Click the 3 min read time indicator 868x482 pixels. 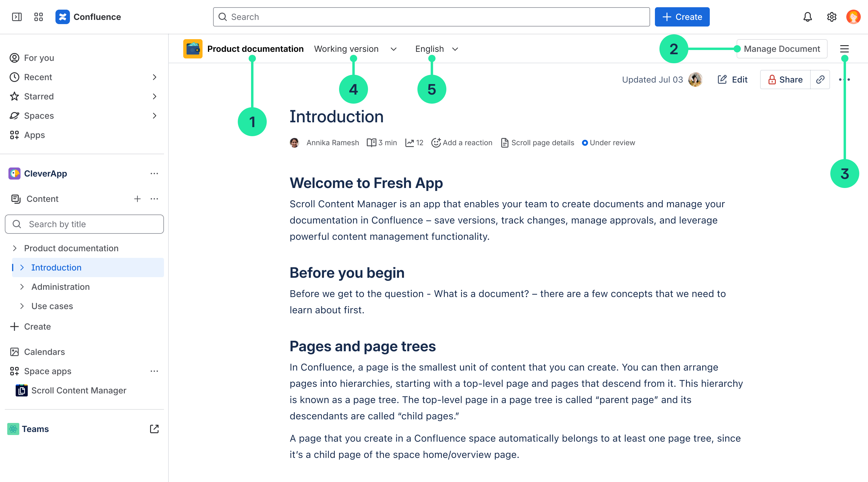coord(382,143)
